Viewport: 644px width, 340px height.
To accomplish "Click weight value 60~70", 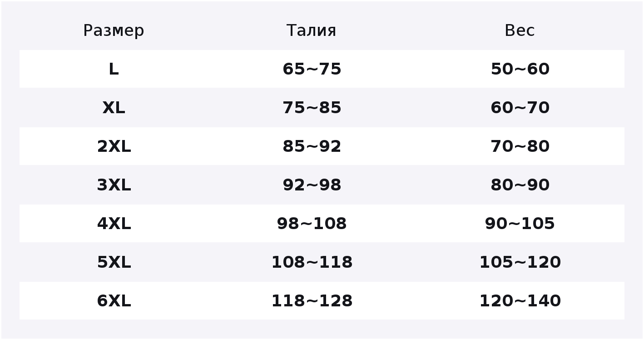I will point(520,108).
